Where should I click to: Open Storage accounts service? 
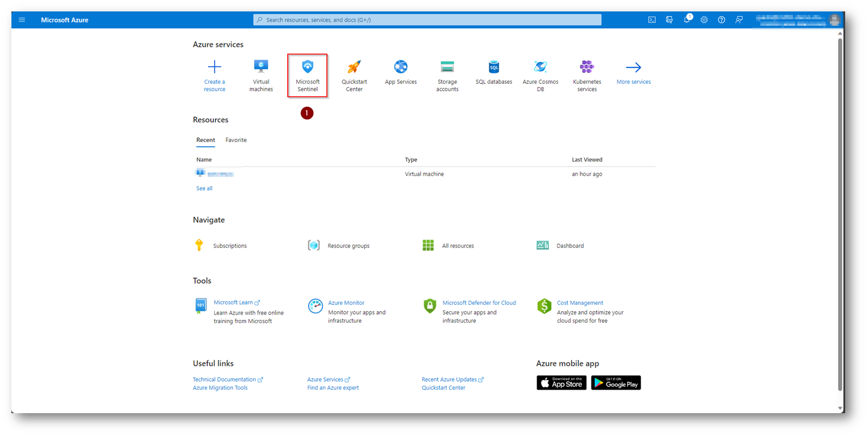tap(447, 76)
